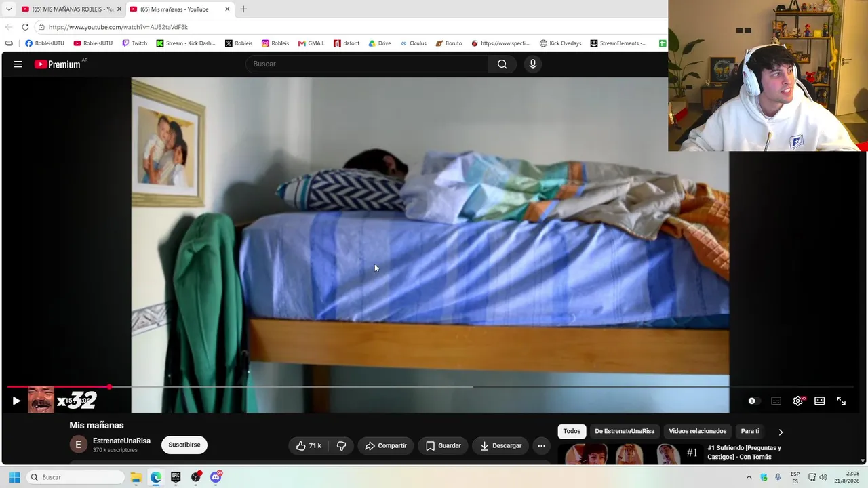Save video with the Guardar button
Image resolution: width=868 pixels, height=488 pixels.
click(443, 445)
